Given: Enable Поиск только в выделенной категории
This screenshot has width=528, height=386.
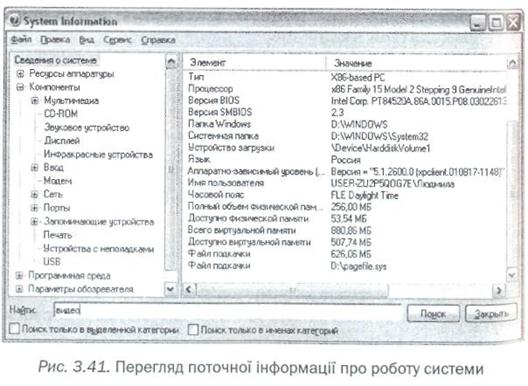Looking at the screenshot, I should (14, 329).
